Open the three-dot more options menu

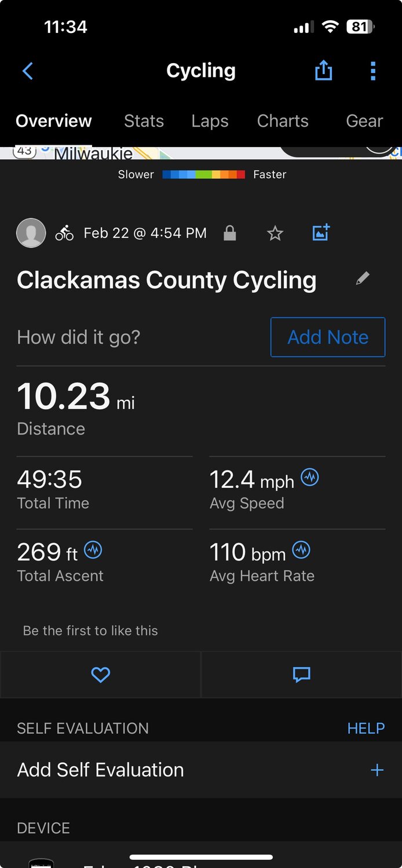(372, 71)
